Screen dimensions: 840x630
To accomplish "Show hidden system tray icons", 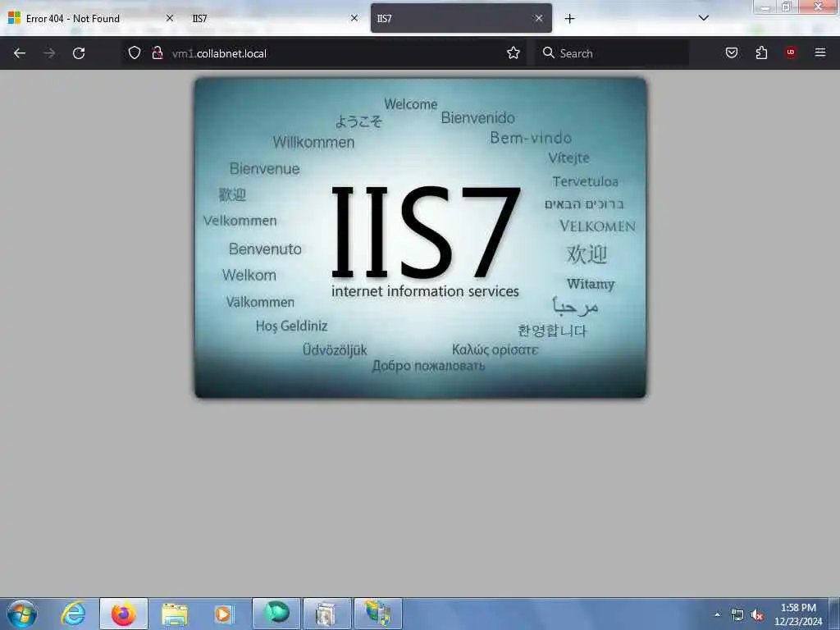I will point(717,614).
